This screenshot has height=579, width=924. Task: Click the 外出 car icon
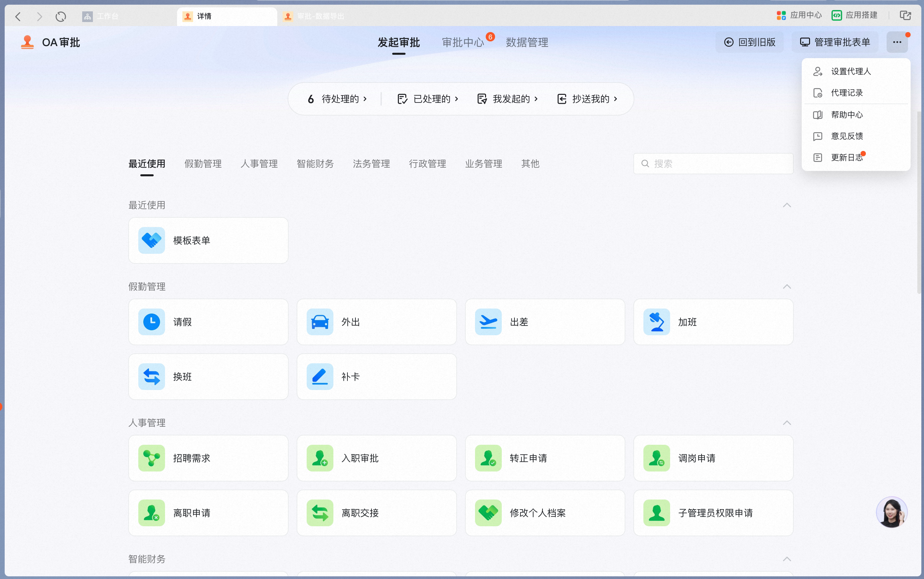pyautogui.click(x=320, y=322)
